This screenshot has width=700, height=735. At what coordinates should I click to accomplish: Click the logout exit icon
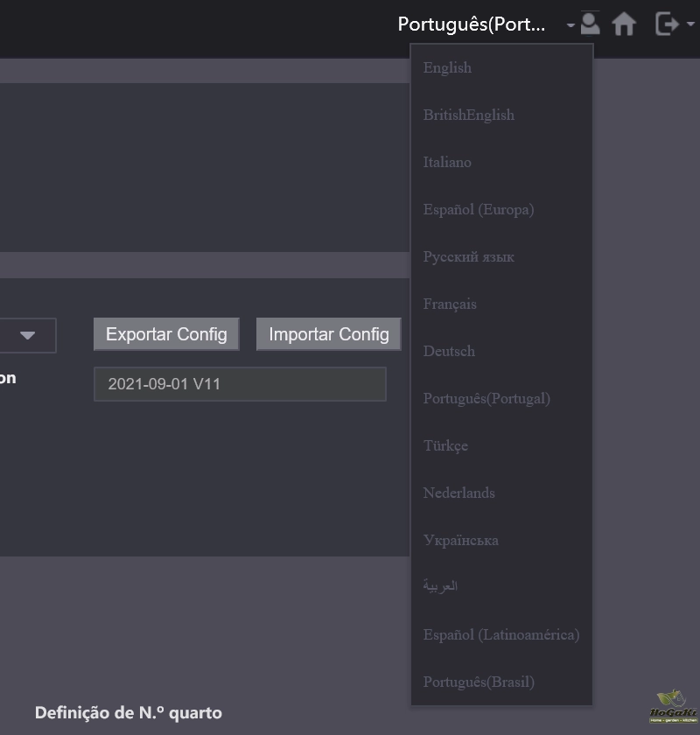pyautogui.click(x=667, y=24)
